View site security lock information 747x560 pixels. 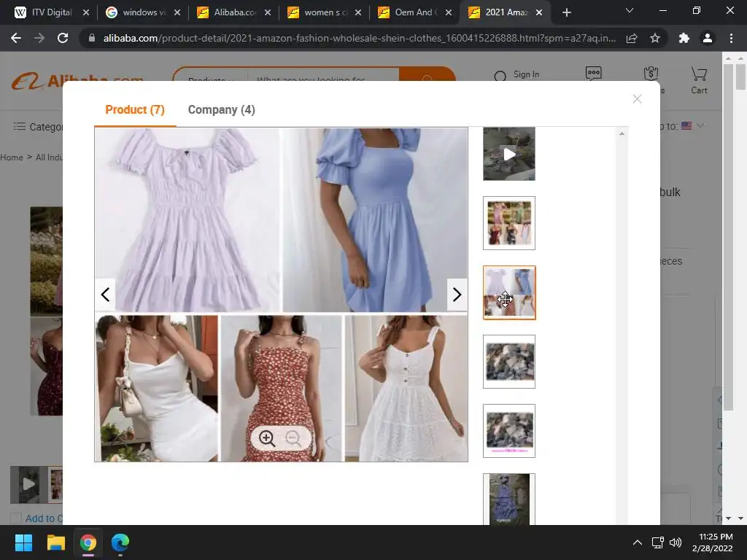pyautogui.click(x=92, y=38)
